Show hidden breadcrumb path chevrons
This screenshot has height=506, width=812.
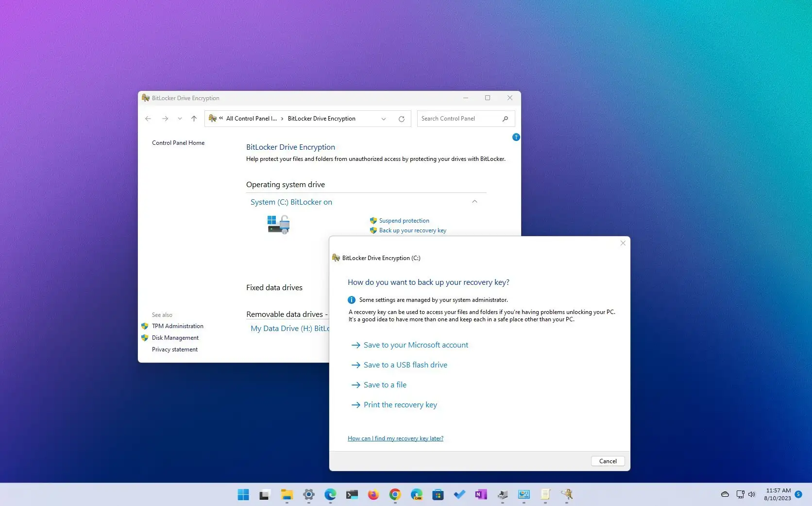[x=221, y=118]
